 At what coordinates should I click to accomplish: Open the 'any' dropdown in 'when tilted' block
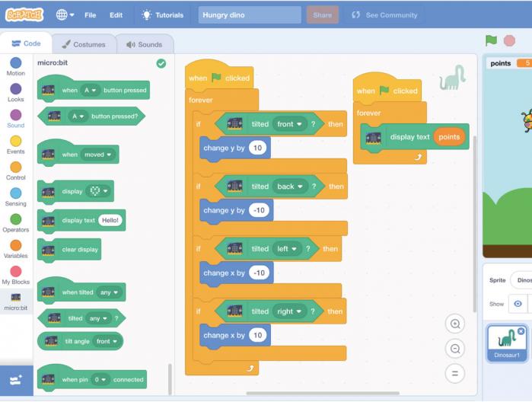[109, 292]
